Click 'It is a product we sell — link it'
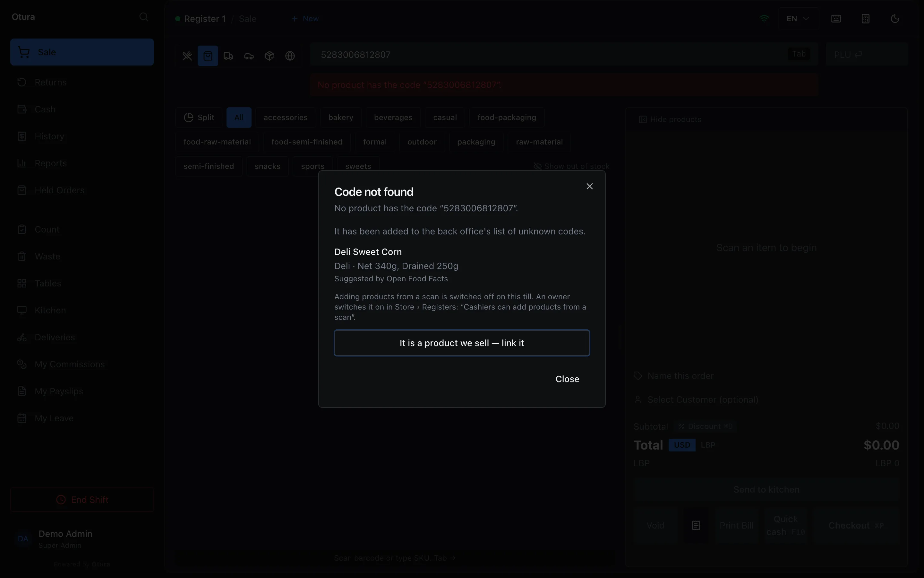 point(462,343)
